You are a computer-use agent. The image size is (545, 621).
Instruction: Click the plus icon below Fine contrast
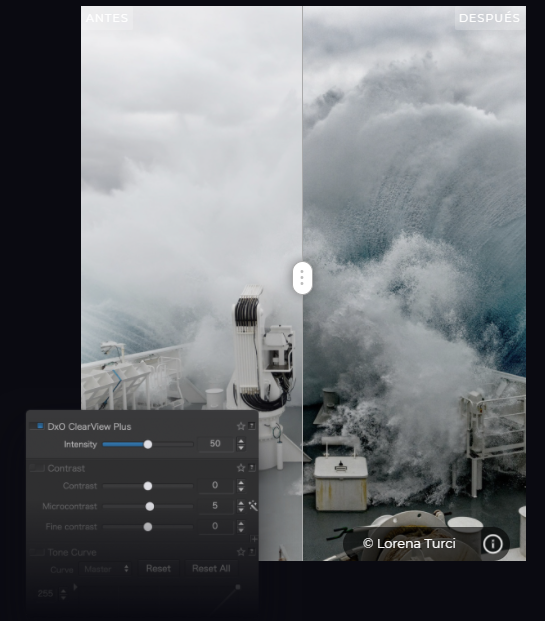tap(254, 539)
